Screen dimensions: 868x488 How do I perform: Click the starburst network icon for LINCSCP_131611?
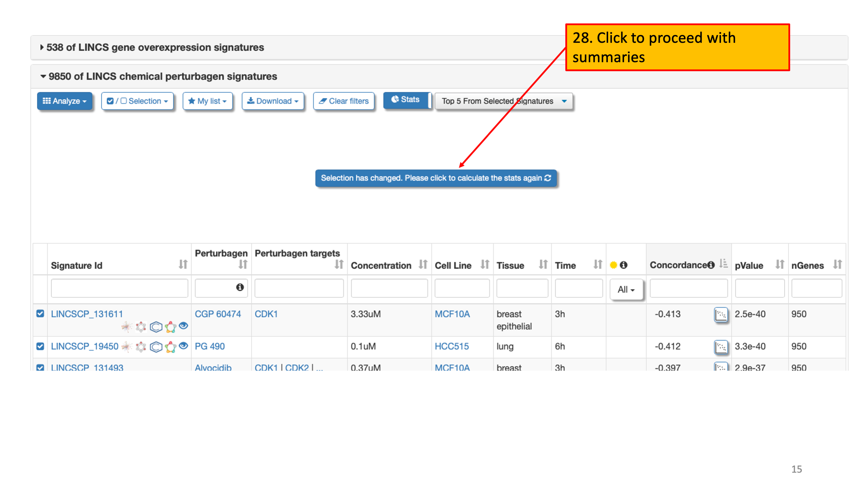coord(127,326)
